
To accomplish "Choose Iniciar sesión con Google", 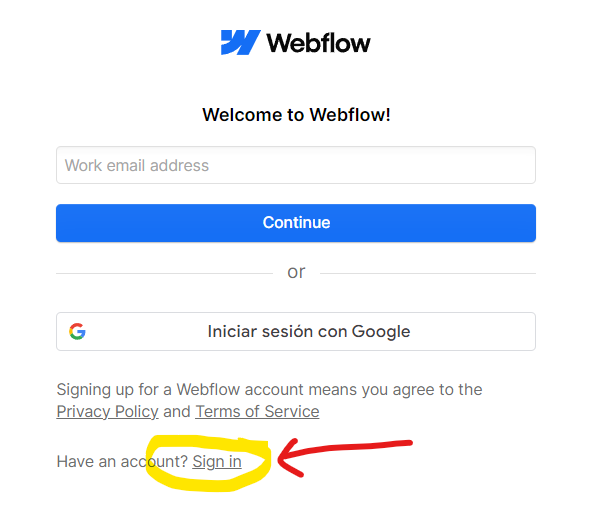I will [296, 331].
